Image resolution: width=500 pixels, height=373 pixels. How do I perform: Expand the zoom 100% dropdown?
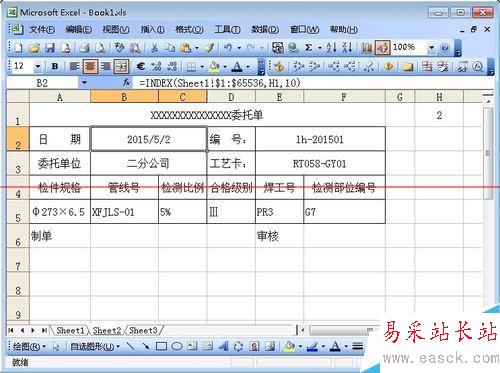[431, 48]
